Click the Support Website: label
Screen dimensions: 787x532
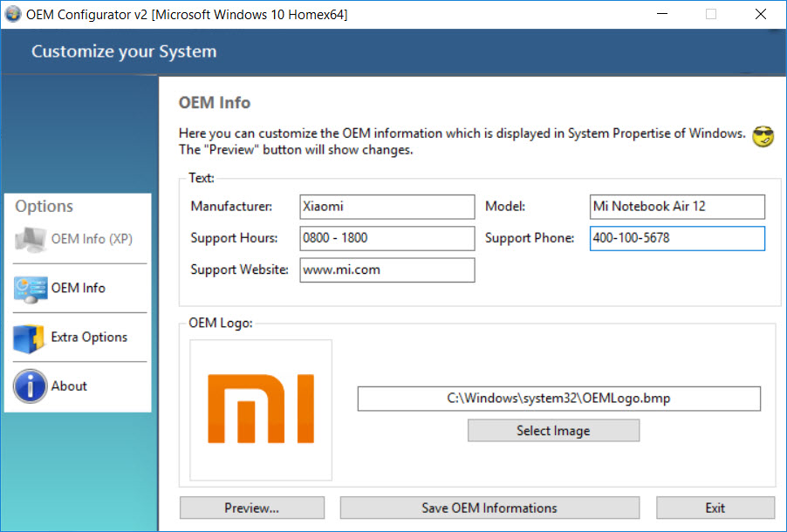pos(239,269)
